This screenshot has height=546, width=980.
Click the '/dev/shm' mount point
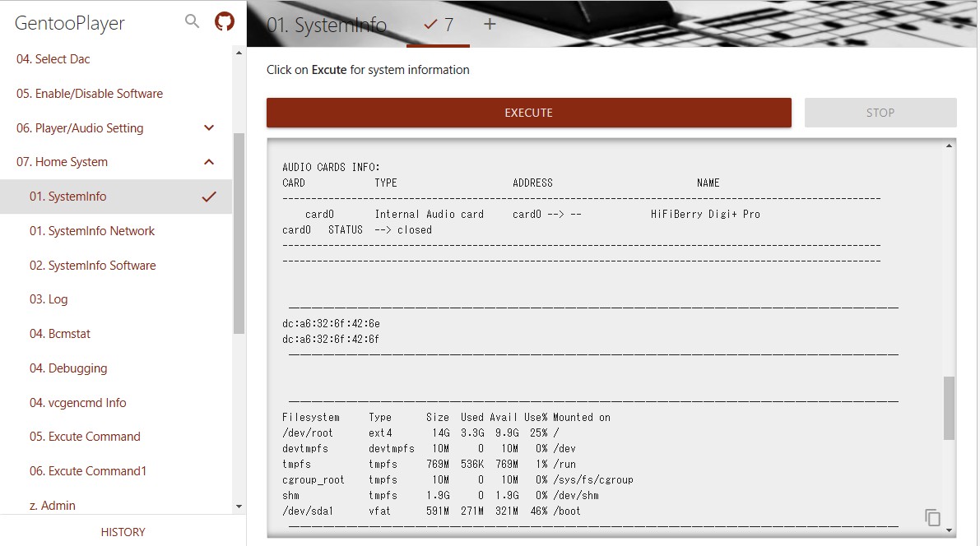point(576,495)
